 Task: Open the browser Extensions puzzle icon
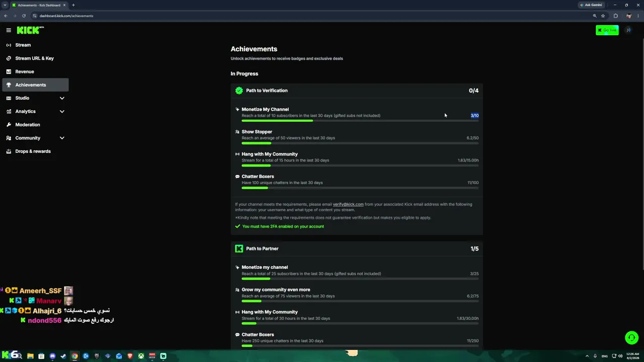[x=615, y=16]
